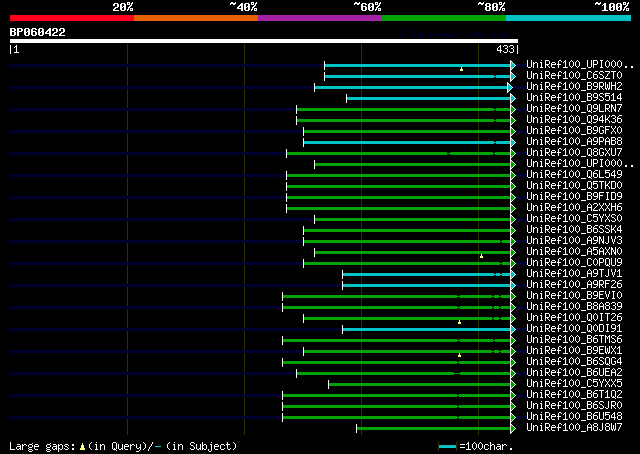Screen dimensions: 640x454
Task: Click the green ~80% identity legend segment
Action: pos(444,18)
